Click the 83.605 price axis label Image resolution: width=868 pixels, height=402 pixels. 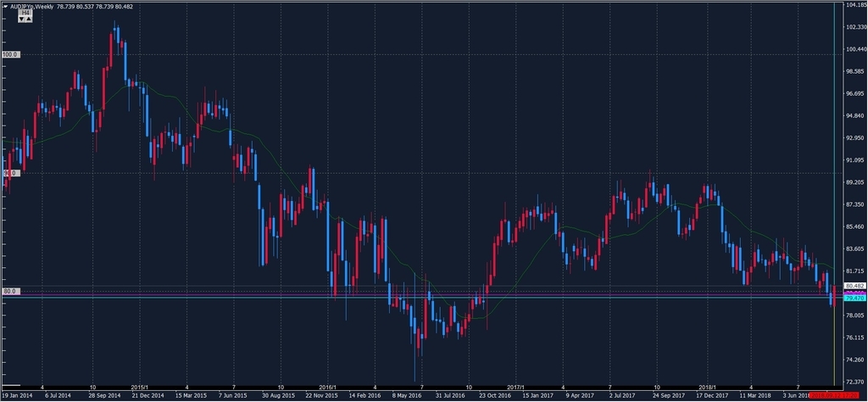click(x=854, y=248)
